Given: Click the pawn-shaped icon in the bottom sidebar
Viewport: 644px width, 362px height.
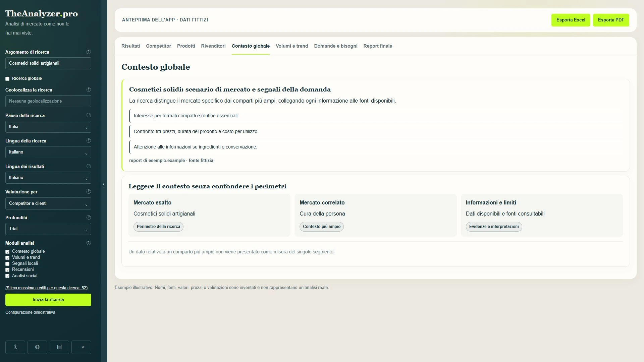Looking at the screenshot, I should click(x=15, y=347).
